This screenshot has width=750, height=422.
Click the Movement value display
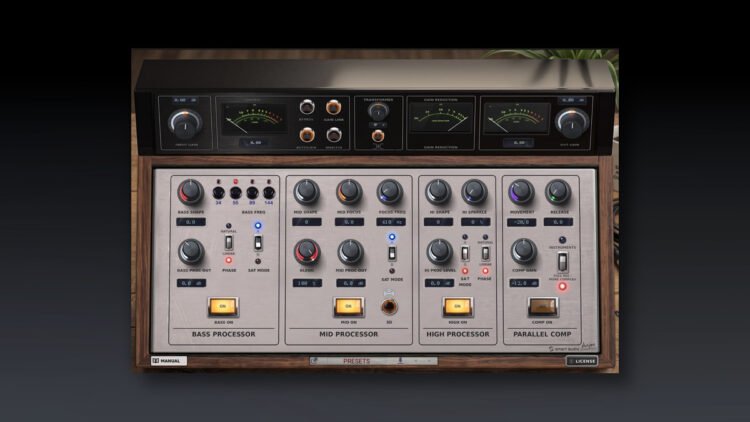[x=521, y=222]
